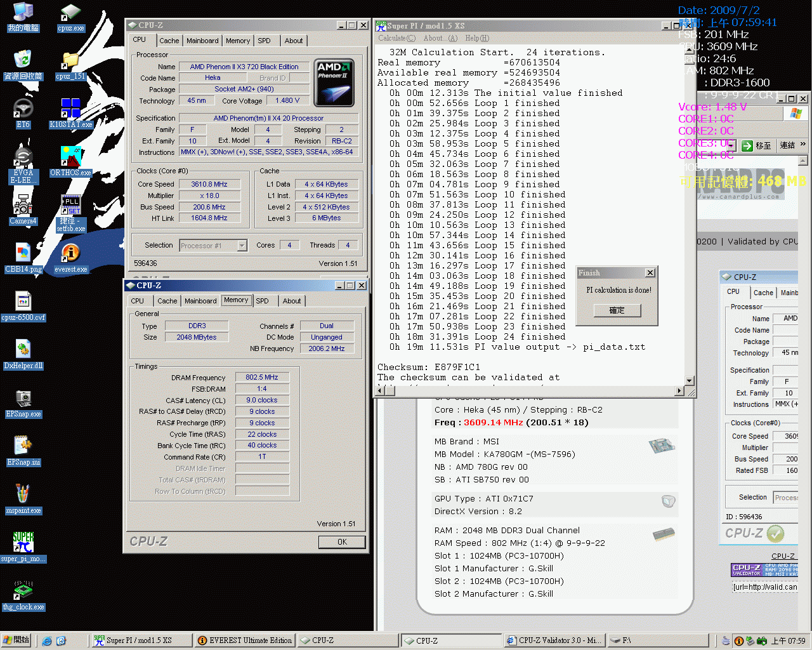812x650 pixels.
Task: Launch thg_clock.exe desktop icon
Action: (x=23, y=596)
